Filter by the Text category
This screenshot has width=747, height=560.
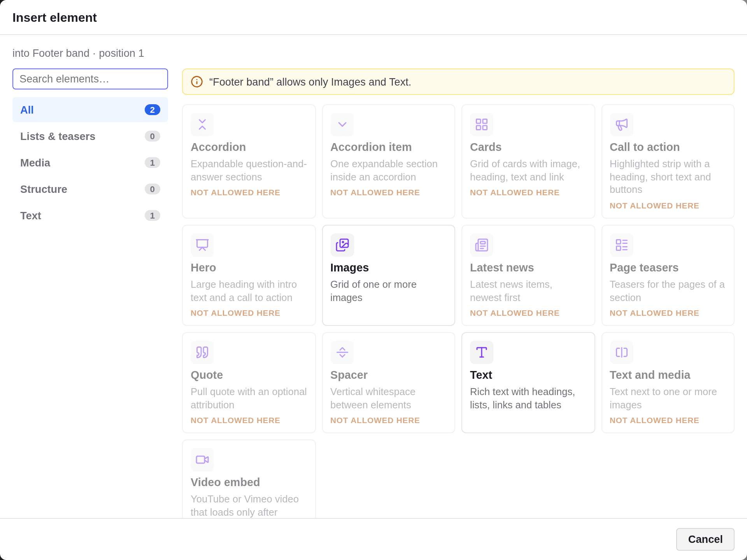pos(90,215)
